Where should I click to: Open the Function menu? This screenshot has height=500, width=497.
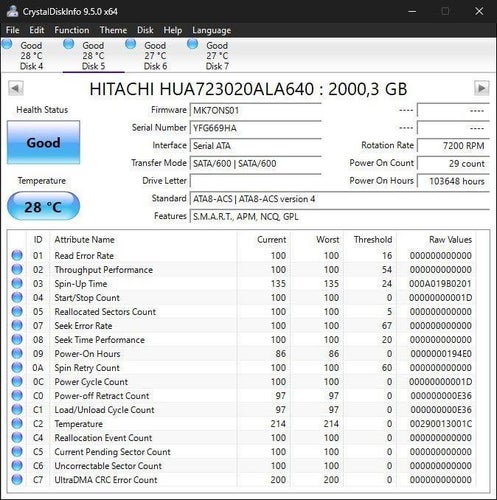pos(72,30)
